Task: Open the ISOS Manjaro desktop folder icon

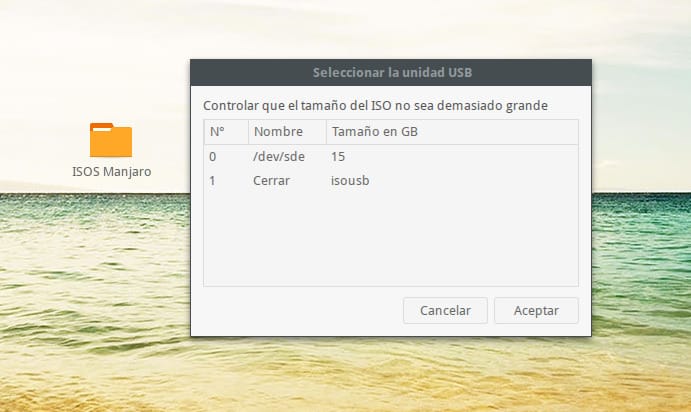Action: [x=111, y=140]
